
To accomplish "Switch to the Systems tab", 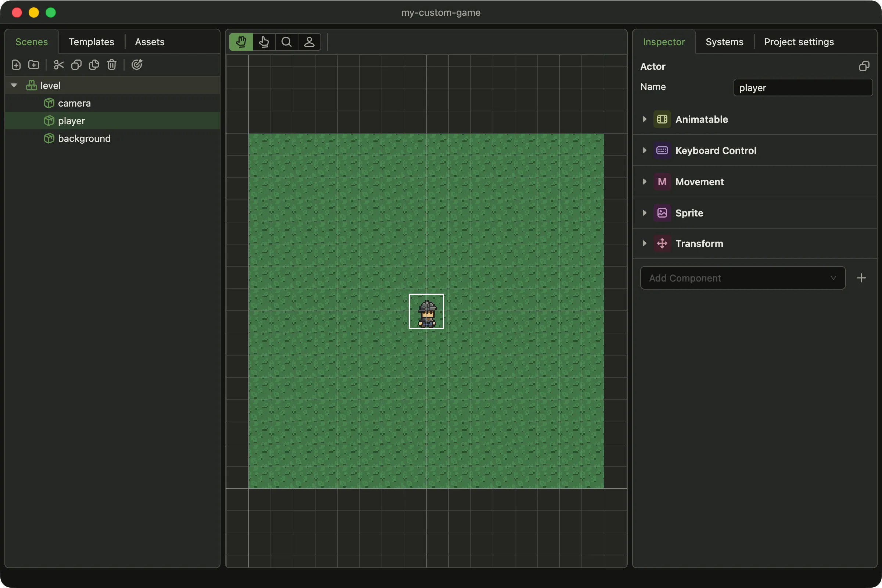I will [724, 42].
